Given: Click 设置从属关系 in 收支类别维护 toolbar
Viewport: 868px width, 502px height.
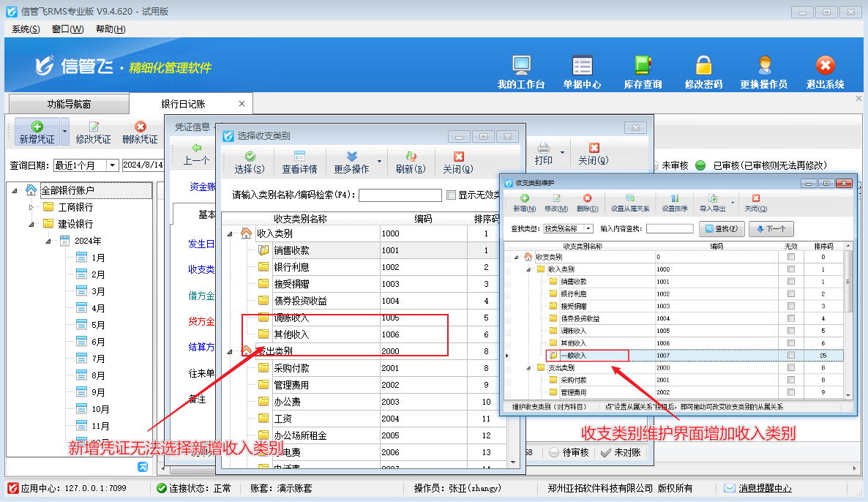Looking at the screenshot, I should (630, 203).
